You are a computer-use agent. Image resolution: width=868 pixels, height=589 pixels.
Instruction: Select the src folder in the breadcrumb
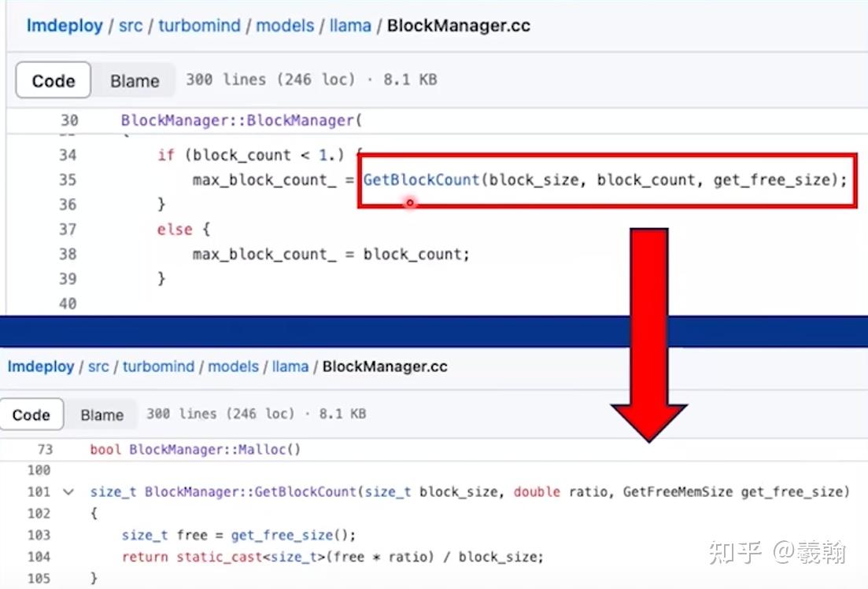[131, 25]
